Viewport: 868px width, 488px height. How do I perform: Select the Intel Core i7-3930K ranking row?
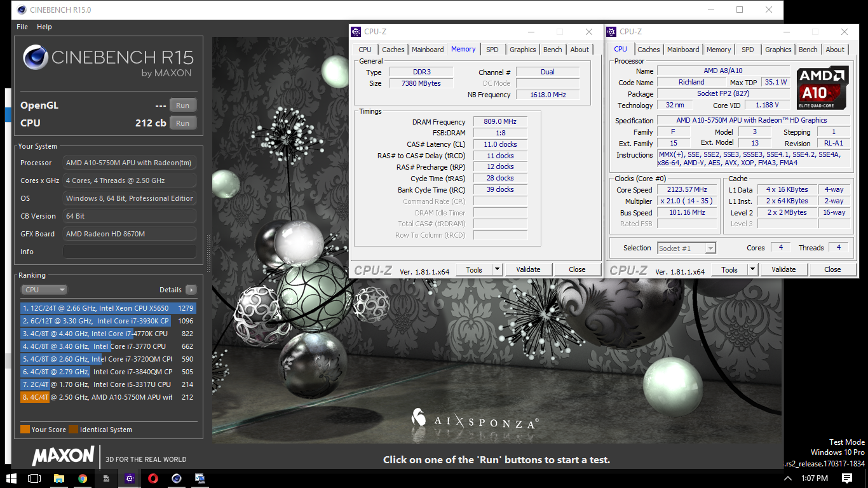pyautogui.click(x=108, y=321)
